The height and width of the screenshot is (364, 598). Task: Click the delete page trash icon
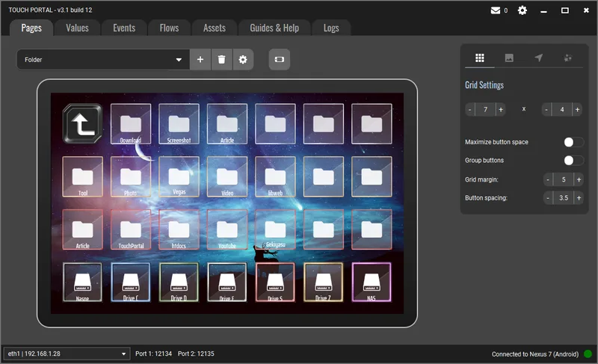[221, 60]
